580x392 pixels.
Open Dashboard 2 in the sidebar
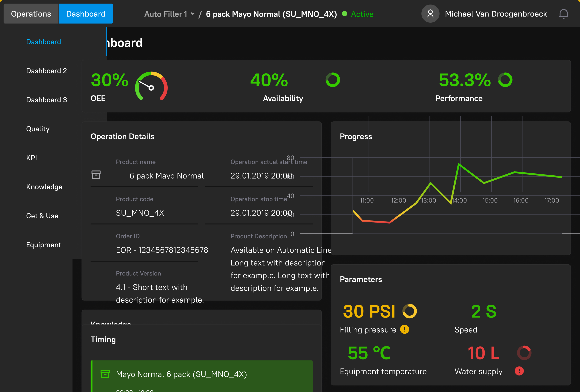pos(46,71)
